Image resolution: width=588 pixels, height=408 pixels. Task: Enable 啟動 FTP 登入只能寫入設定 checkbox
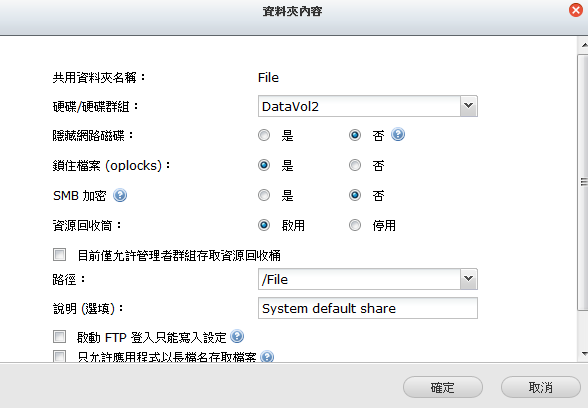59,336
